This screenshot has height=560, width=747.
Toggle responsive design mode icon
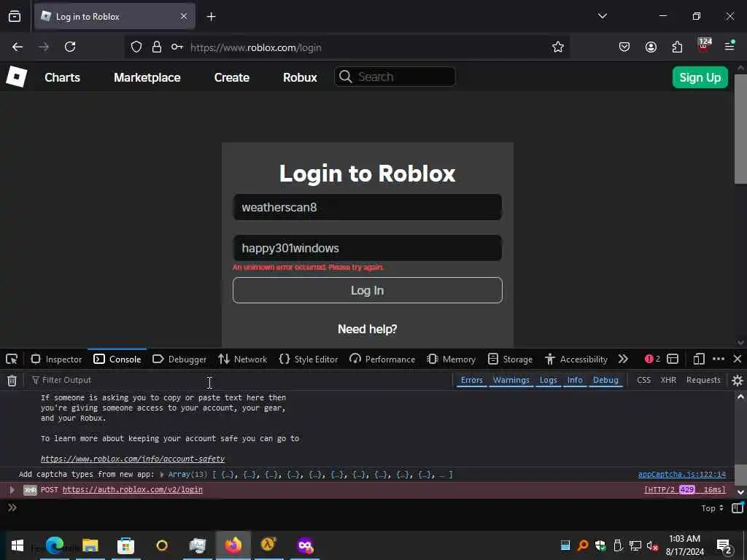pyautogui.click(x=698, y=359)
